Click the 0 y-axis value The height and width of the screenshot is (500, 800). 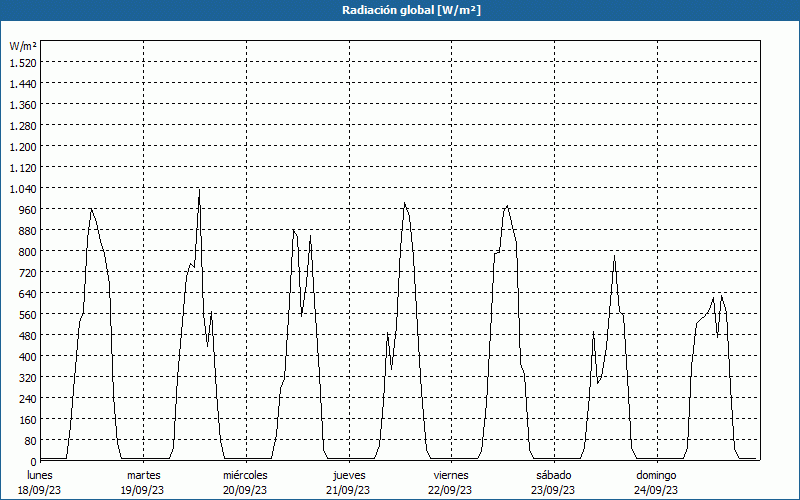(34, 461)
